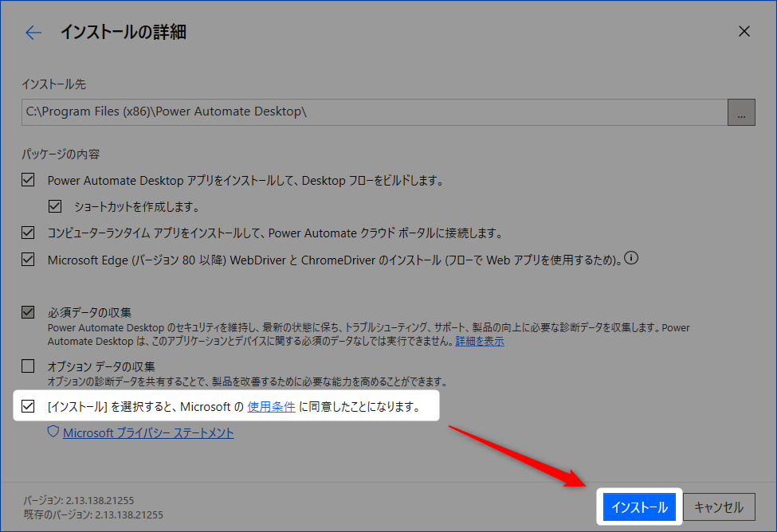Click the キャンセル button
Viewport: 777px width, 532px height.
[x=719, y=507]
